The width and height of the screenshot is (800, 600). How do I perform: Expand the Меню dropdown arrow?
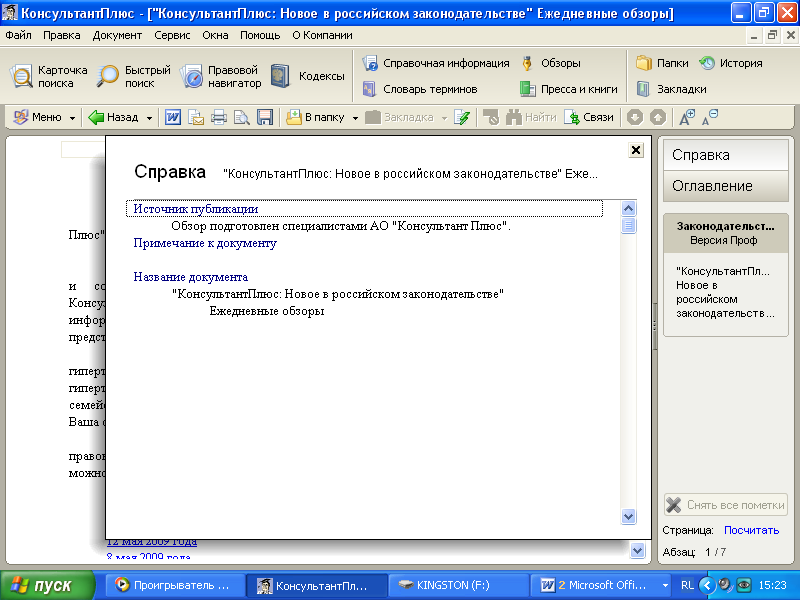tap(72, 118)
